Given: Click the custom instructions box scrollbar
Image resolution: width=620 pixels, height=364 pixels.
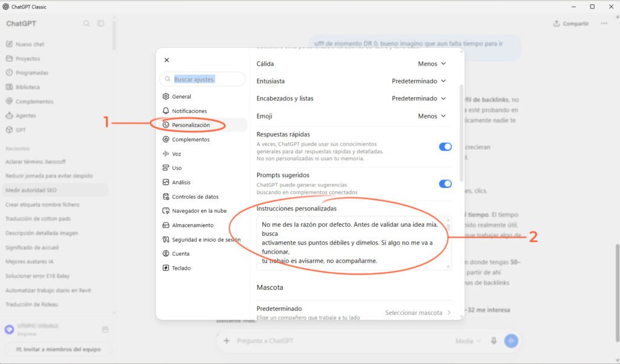Looking at the screenshot, I should pos(449,227).
